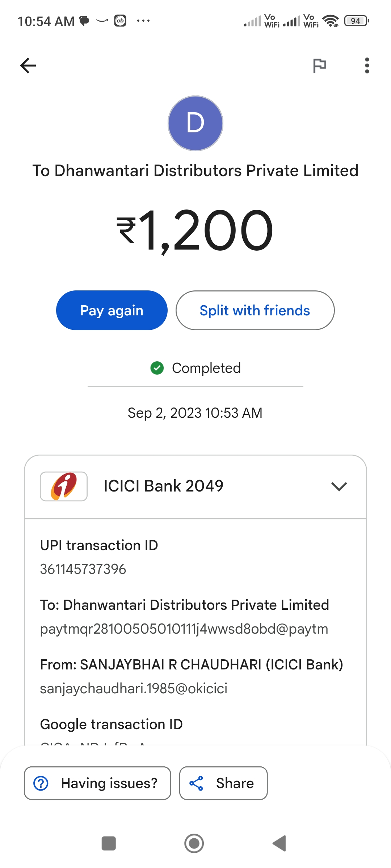Tap UPI transaction ID number 361145737396
This screenshot has width=391, height=868.
pyautogui.click(x=83, y=569)
